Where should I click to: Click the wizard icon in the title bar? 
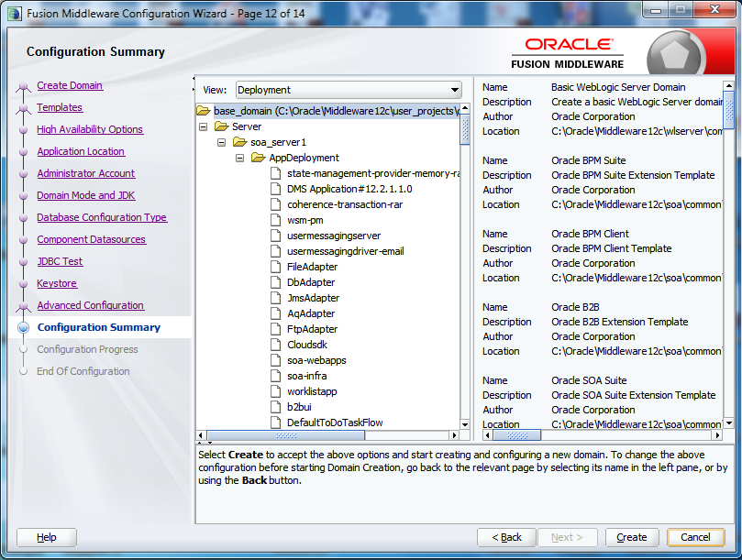[x=15, y=14]
